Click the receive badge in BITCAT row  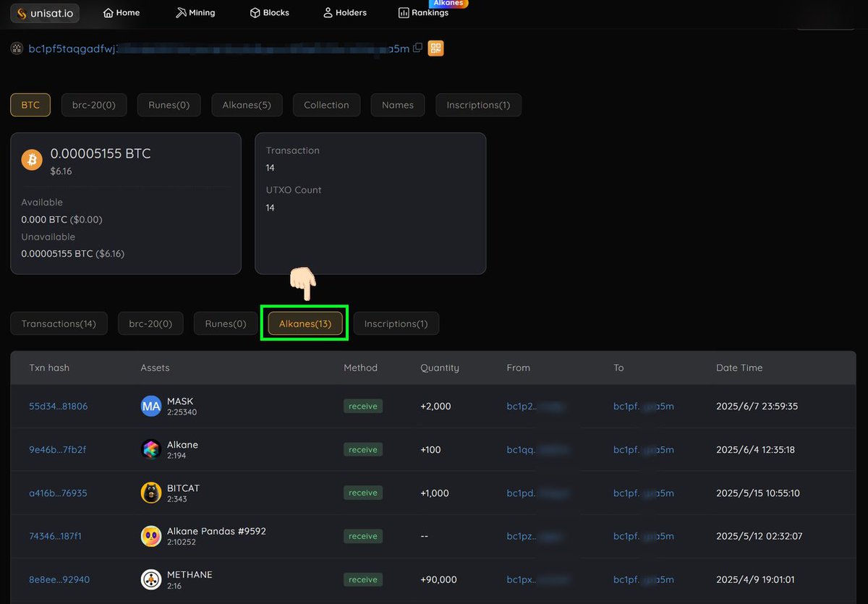point(363,493)
